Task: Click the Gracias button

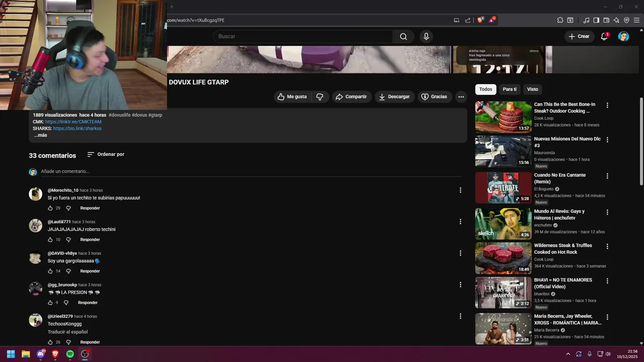Action: click(x=434, y=97)
